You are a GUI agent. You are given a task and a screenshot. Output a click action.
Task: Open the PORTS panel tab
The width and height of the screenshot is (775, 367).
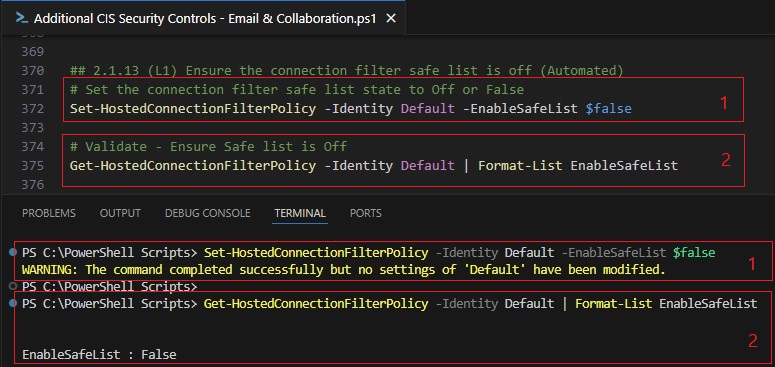(x=366, y=213)
